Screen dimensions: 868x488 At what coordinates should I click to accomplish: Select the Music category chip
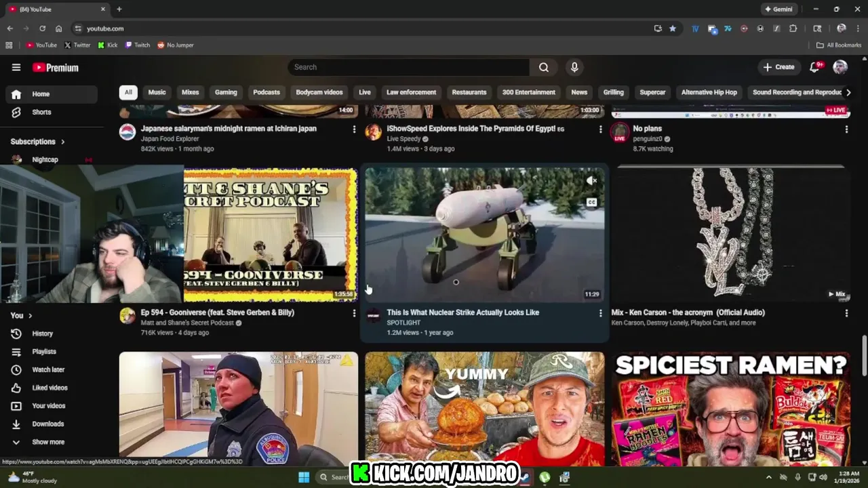click(157, 92)
